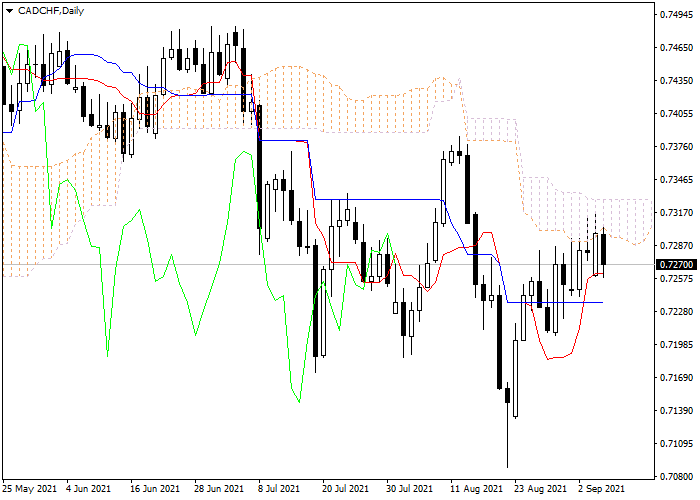Select the 0.71985 price scale label

(x=677, y=345)
